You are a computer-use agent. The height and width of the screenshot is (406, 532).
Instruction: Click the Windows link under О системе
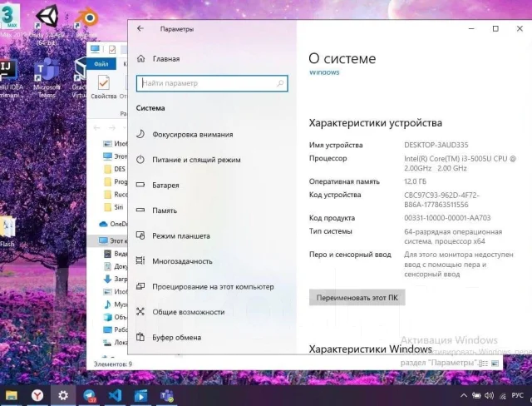324,72
